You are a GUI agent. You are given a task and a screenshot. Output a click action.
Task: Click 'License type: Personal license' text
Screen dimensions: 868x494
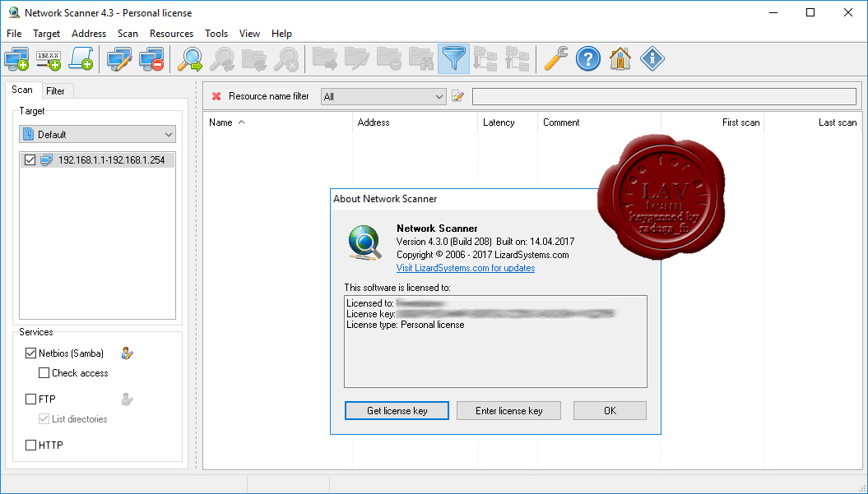(x=406, y=325)
